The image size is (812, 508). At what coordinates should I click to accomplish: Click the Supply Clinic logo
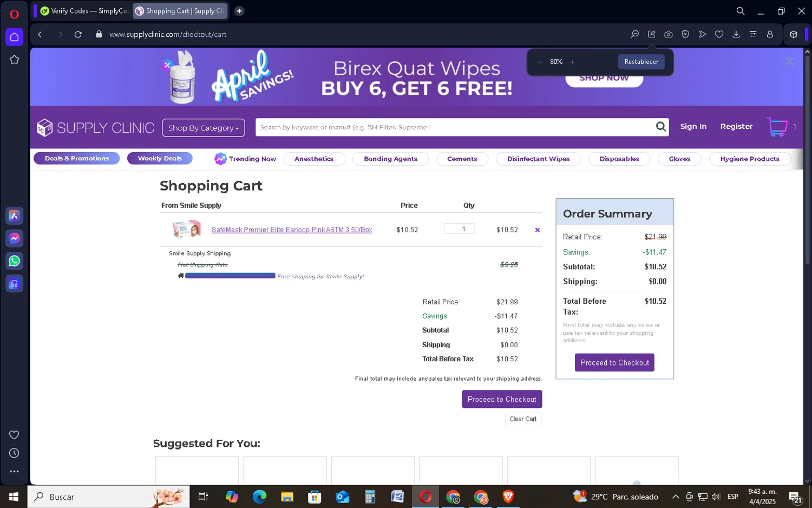pyautogui.click(x=95, y=128)
